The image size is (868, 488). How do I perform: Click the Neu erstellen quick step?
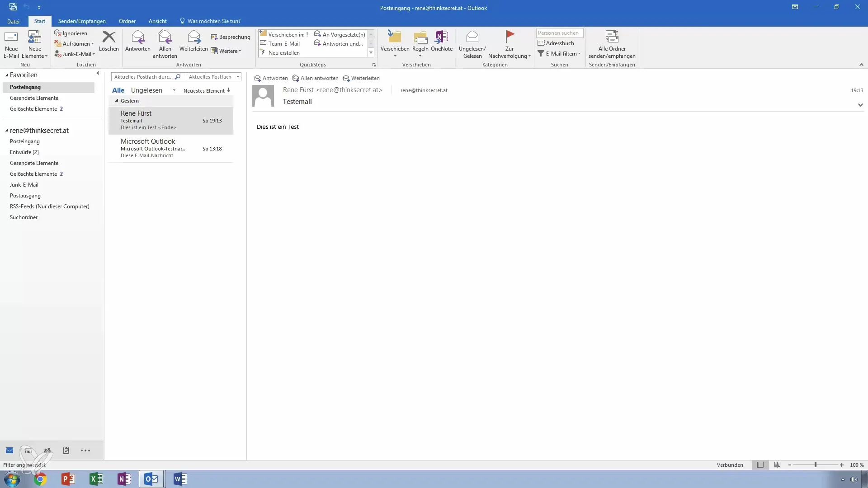click(280, 53)
